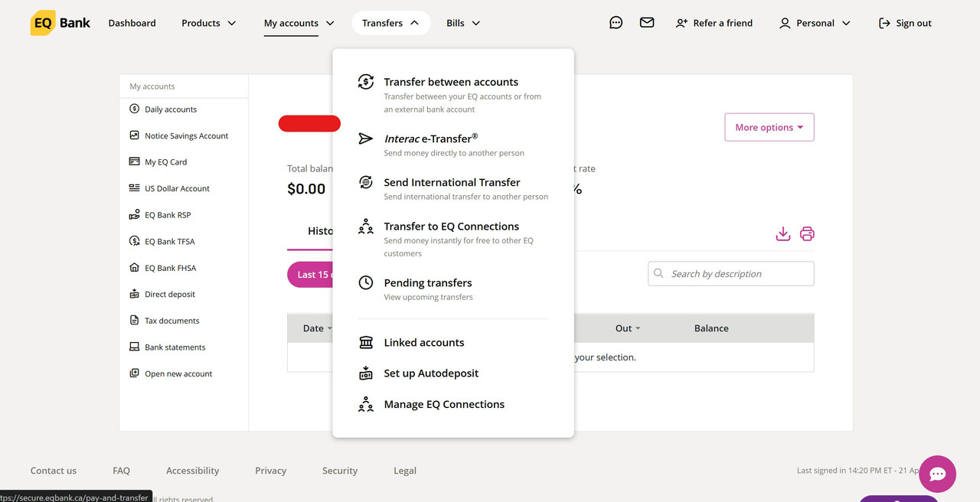Select Transfer between accounts menu item
Image resolution: width=980 pixels, height=502 pixels.
453,94
